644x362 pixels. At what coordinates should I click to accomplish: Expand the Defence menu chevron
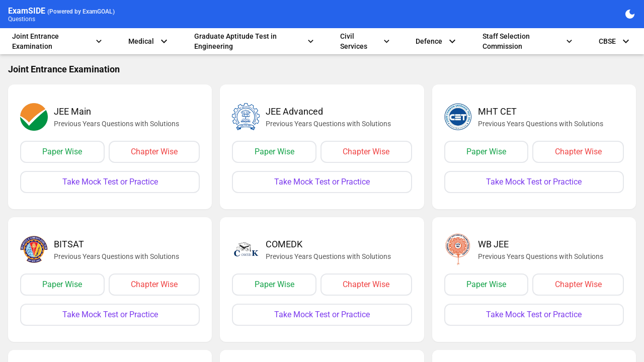click(x=452, y=41)
